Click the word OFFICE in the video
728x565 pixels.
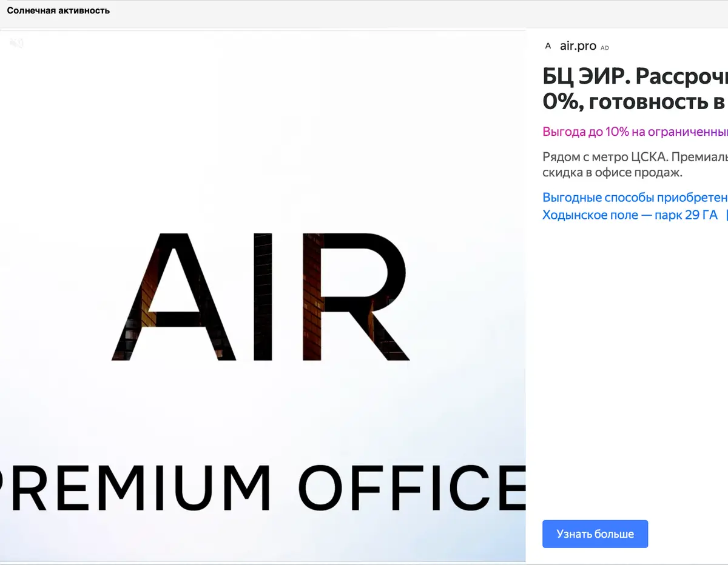(413, 489)
